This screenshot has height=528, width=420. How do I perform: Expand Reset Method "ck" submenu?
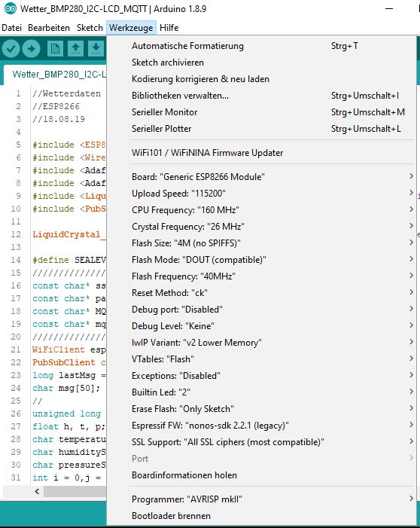262,293
